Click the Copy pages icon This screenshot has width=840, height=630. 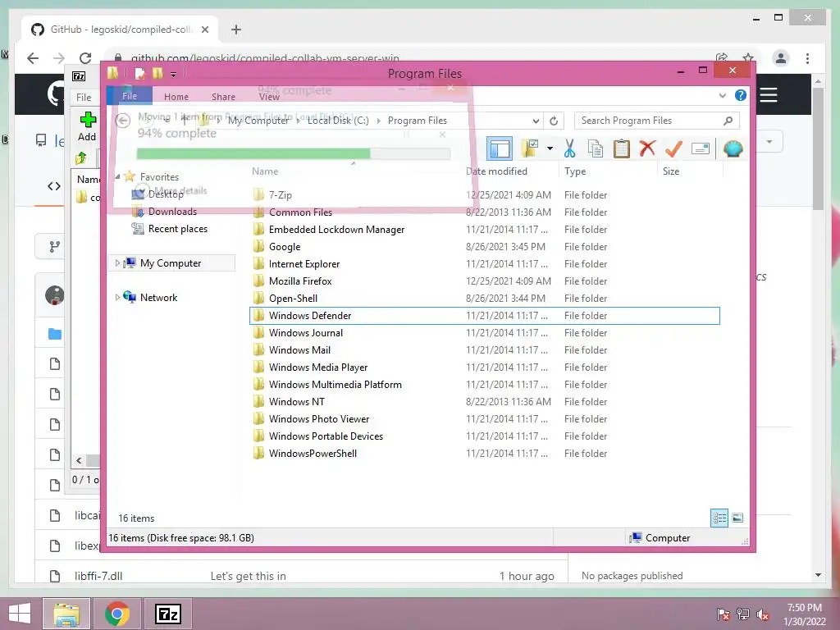(x=596, y=148)
